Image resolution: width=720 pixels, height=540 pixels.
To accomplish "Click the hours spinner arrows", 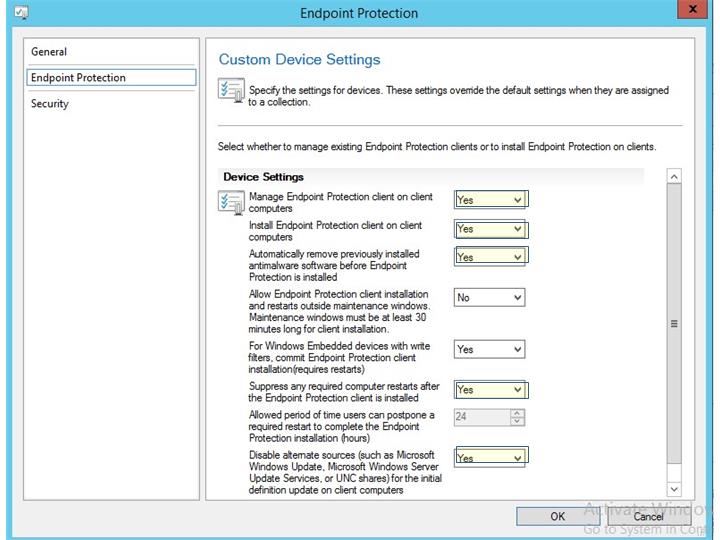I will click(x=518, y=417).
